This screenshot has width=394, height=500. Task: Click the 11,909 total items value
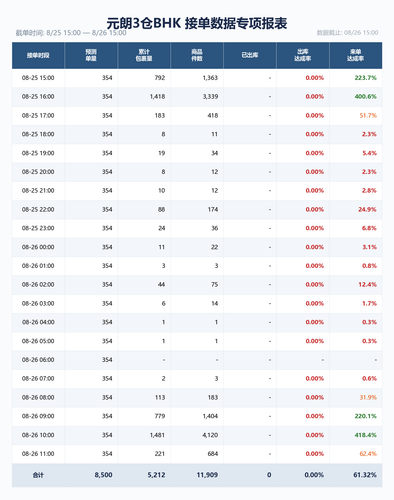pyautogui.click(x=207, y=475)
